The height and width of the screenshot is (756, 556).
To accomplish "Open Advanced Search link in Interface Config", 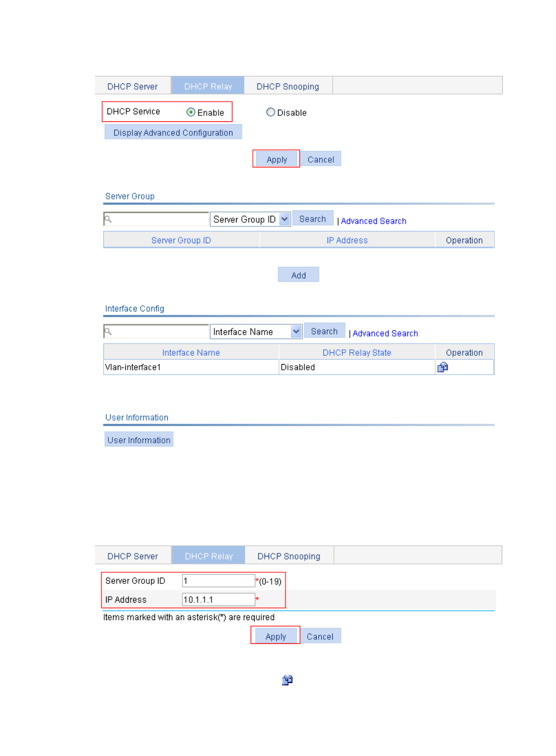I will point(385,334).
